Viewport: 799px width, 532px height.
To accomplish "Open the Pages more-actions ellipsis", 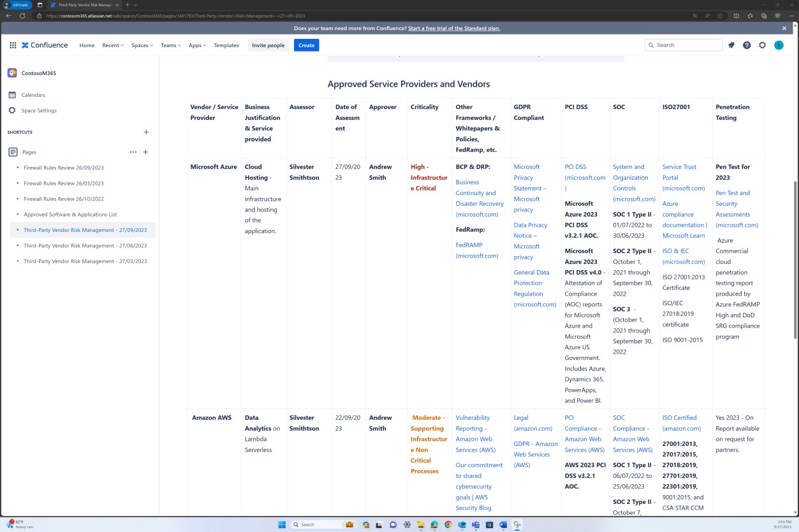I will pos(133,152).
